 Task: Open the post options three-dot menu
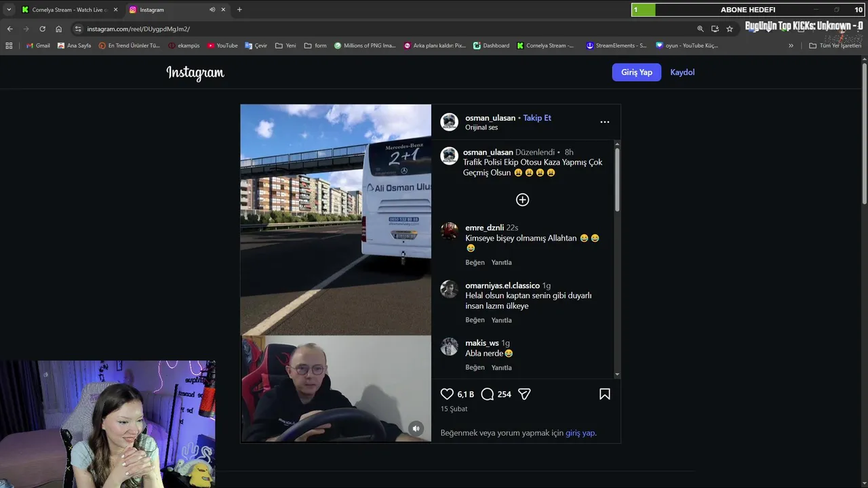pos(605,122)
